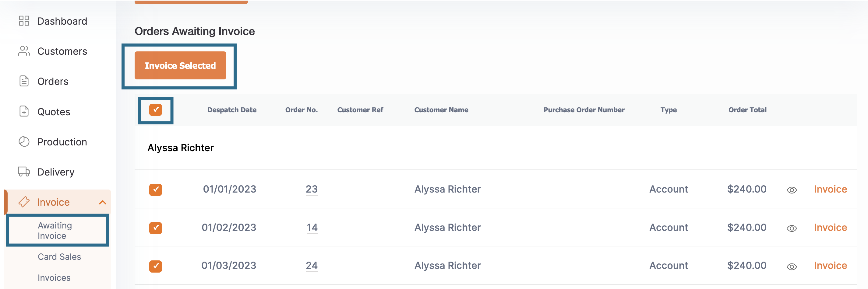Viewport: 868px width, 289px height.
Task: Open the Card Sales submenu item
Action: (59, 257)
